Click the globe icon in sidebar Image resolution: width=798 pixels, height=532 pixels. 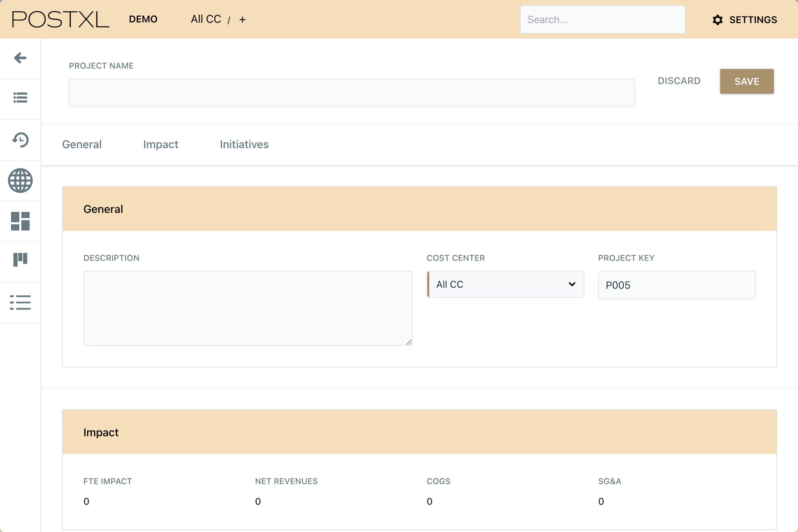pyautogui.click(x=20, y=181)
